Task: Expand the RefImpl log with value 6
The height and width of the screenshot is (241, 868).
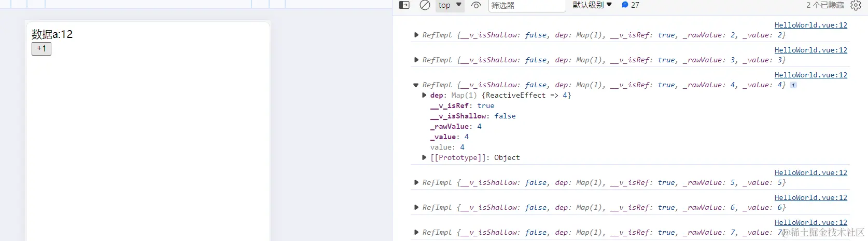Action: (416, 208)
